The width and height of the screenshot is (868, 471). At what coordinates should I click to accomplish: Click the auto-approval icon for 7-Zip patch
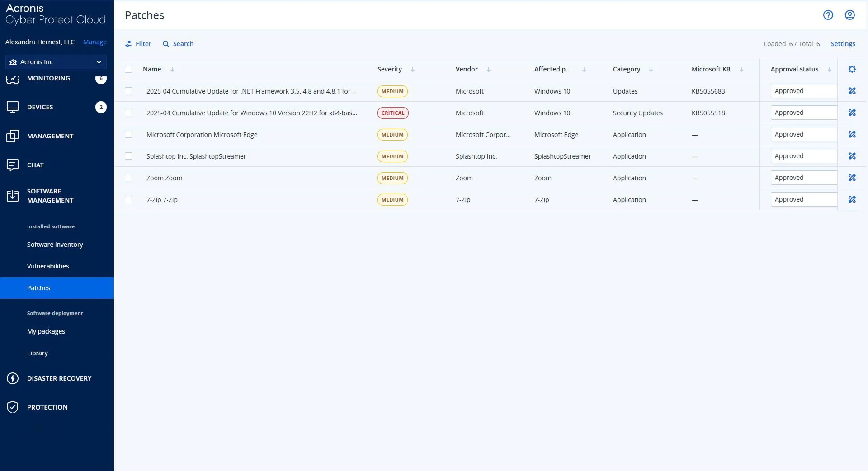(853, 199)
